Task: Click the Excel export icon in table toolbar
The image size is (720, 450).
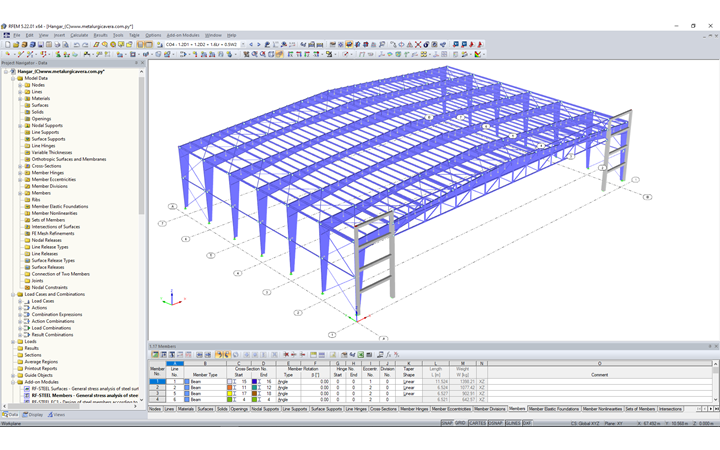Action: coord(361,354)
